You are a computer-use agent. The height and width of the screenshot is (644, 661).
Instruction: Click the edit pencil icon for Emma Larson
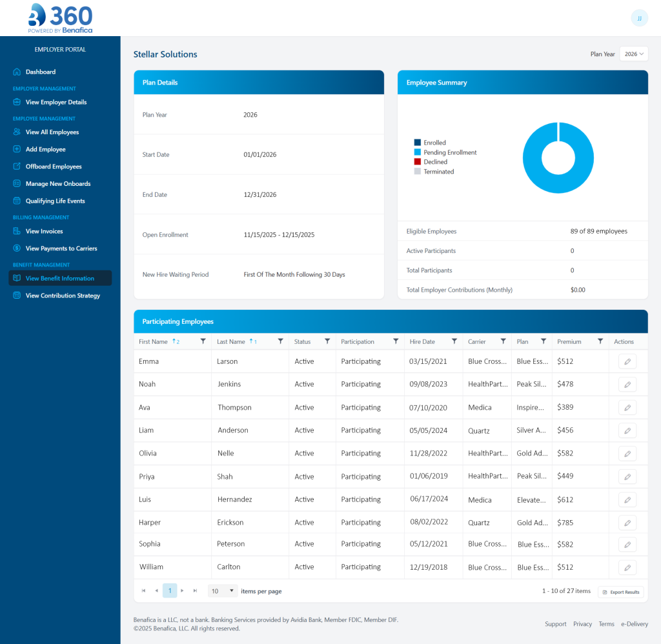coord(627,361)
